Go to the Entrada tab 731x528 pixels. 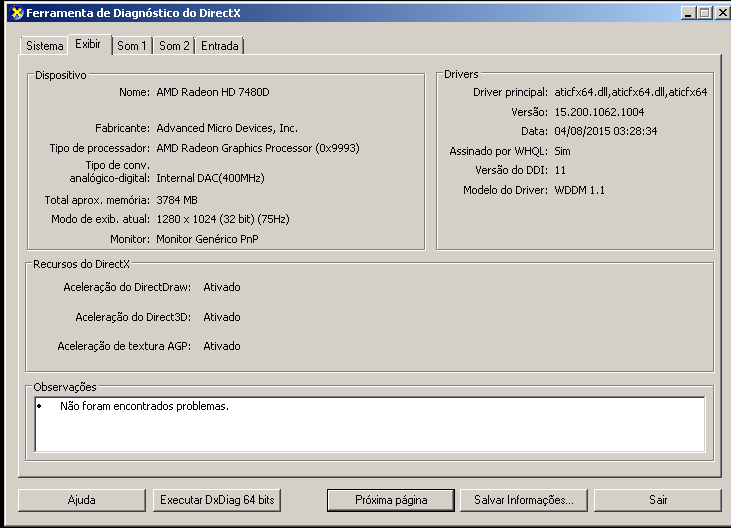point(220,46)
